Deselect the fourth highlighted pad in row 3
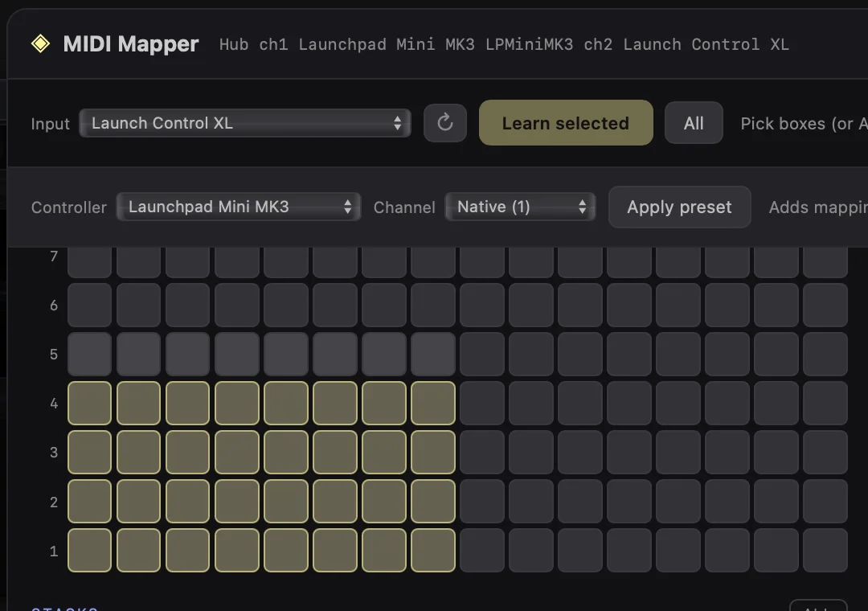 click(x=237, y=453)
